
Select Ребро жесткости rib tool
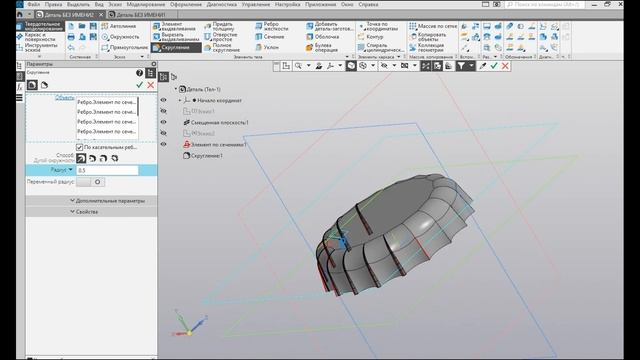pyautogui.click(x=272, y=26)
